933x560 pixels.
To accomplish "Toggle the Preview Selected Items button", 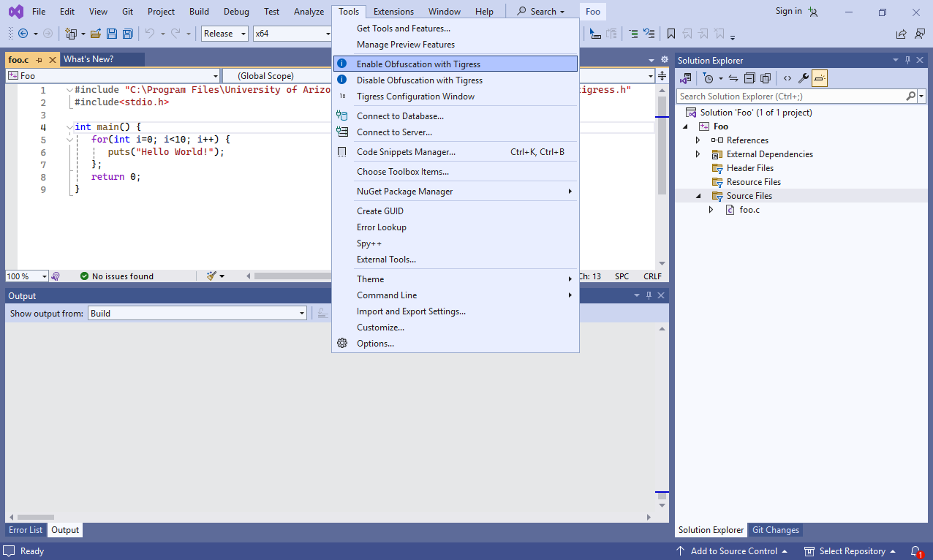I will [819, 78].
